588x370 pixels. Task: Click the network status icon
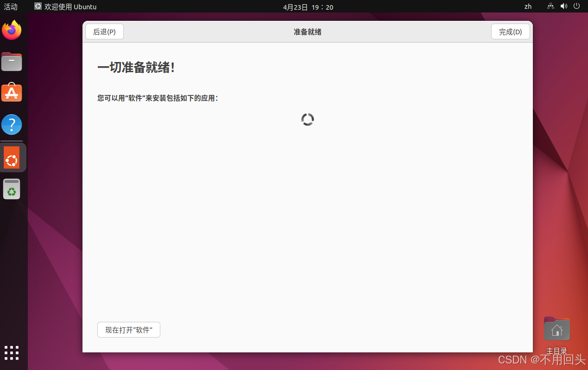point(550,6)
